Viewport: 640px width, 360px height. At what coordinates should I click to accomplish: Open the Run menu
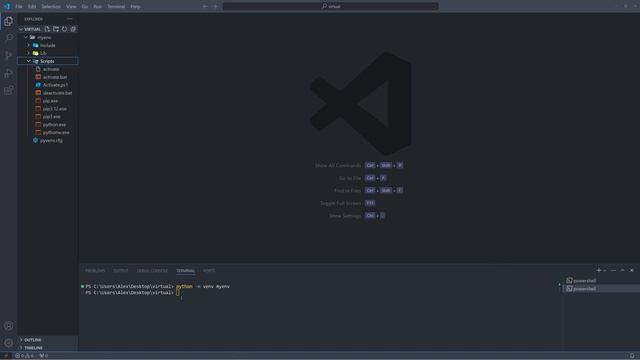[x=97, y=7]
